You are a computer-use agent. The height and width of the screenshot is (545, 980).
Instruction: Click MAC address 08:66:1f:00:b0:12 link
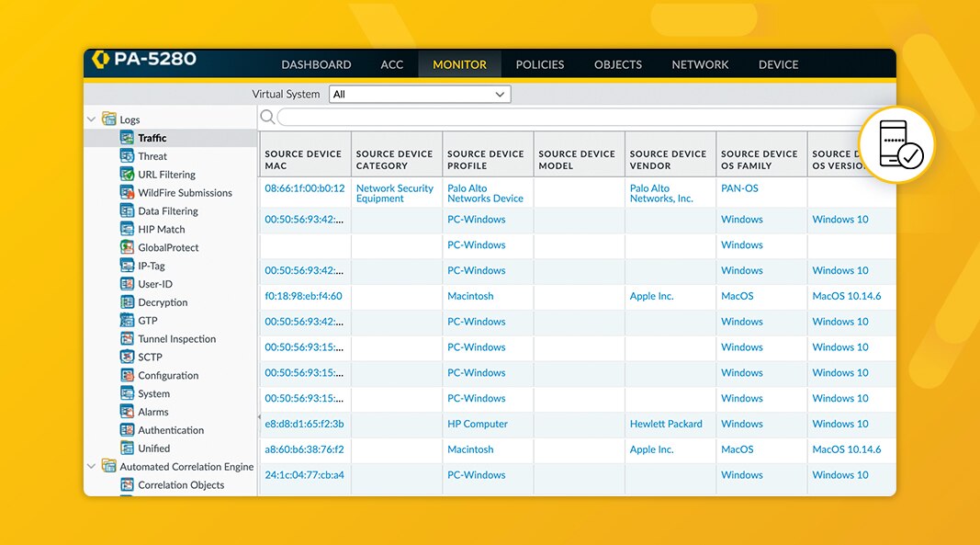coord(304,188)
